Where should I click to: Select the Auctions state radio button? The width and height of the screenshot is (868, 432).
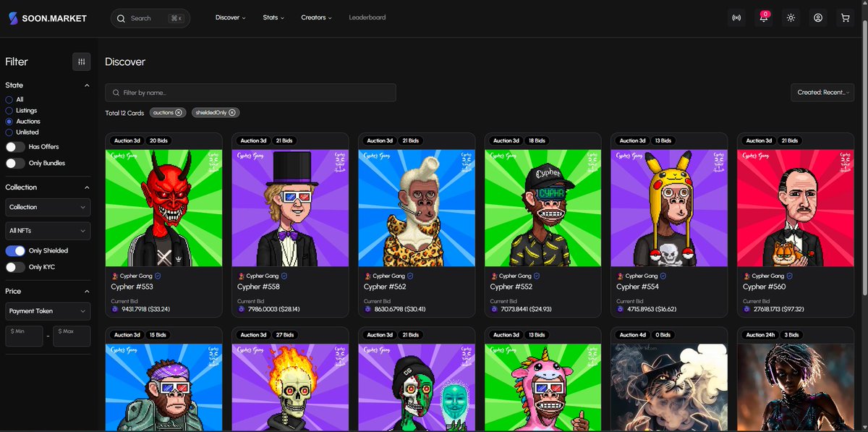[9, 122]
